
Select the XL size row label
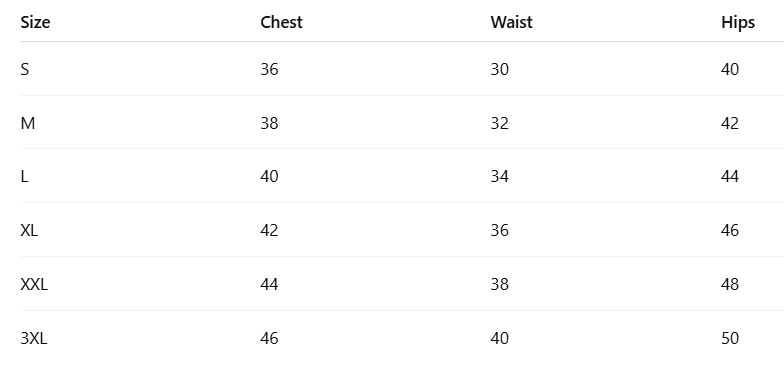point(29,230)
